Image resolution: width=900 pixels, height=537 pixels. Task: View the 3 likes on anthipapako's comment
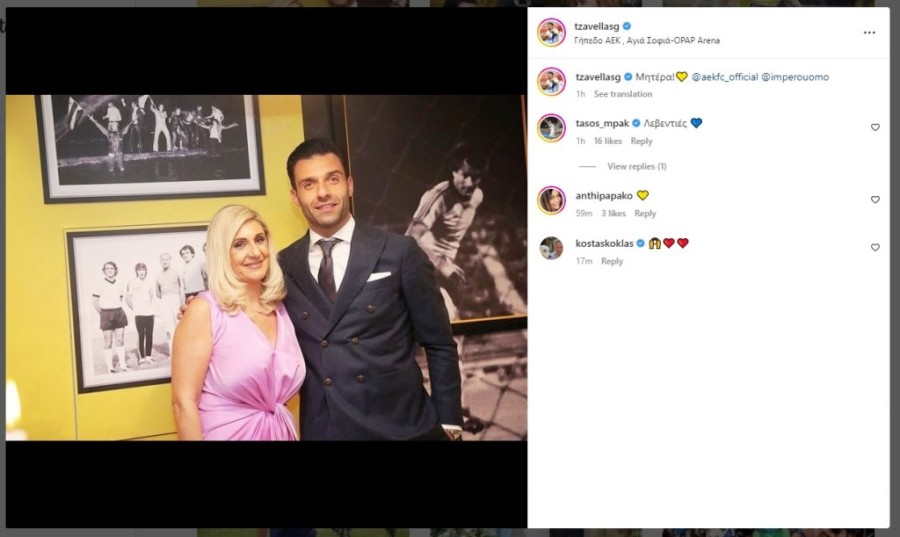(x=613, y=213)
